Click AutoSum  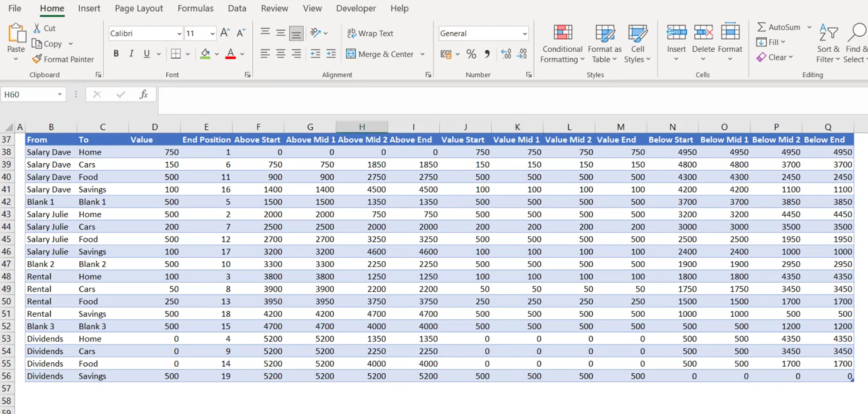click(x=778, y=27)
